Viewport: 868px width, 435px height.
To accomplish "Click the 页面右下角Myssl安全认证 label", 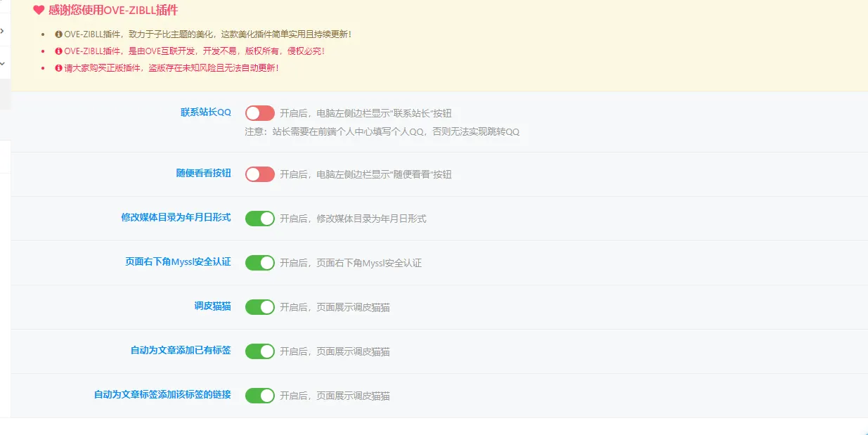I will point(178,262).
